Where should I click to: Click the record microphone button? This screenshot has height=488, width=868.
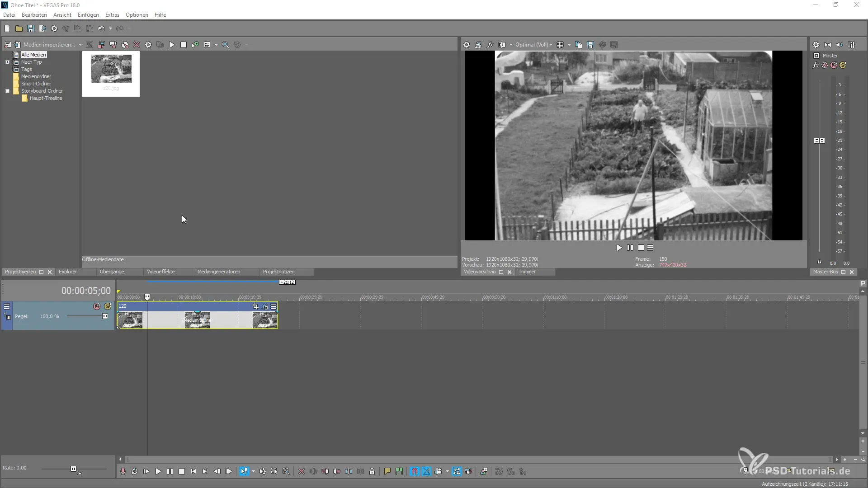point(123,471)
